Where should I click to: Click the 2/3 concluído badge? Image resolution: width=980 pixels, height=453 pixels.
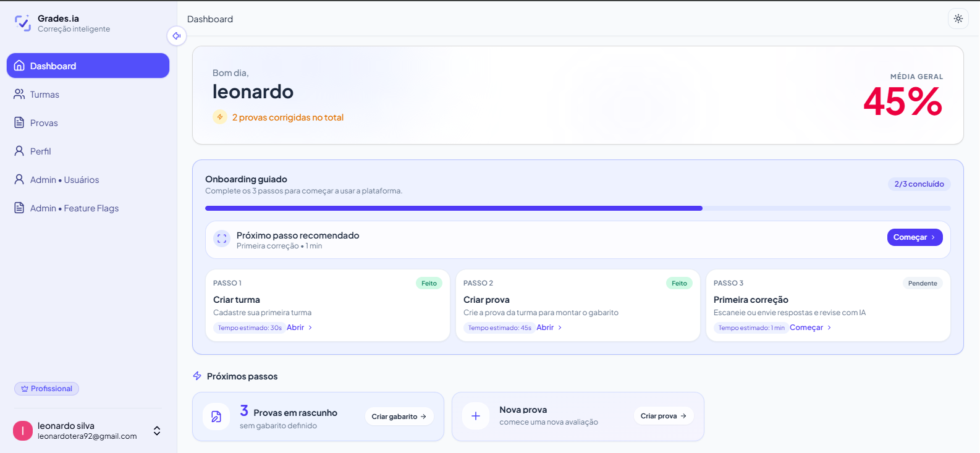tap(919, 184)
